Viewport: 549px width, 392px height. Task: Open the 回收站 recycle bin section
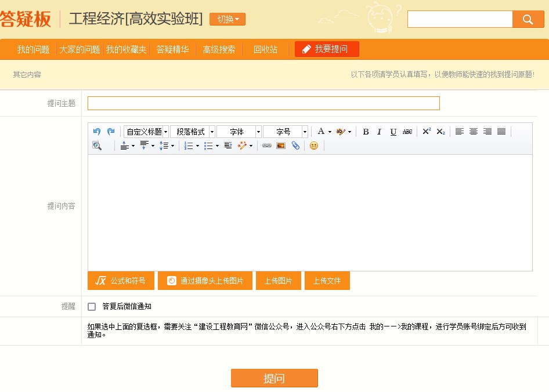(x=265, y=49)
